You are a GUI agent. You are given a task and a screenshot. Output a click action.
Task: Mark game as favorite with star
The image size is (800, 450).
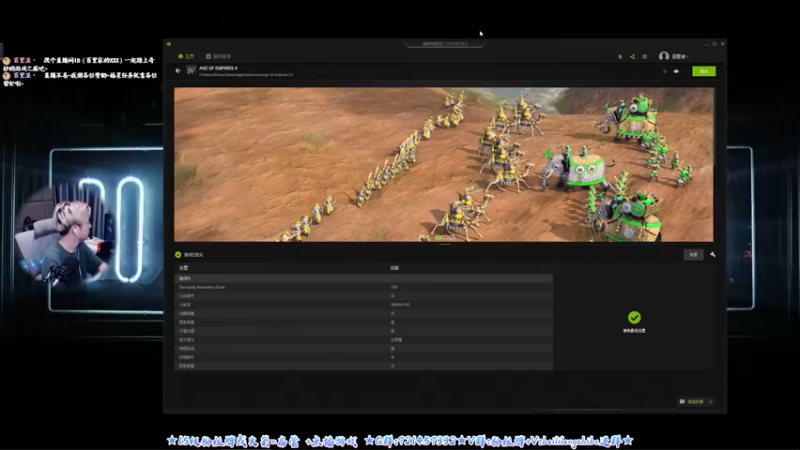[665, 71]
